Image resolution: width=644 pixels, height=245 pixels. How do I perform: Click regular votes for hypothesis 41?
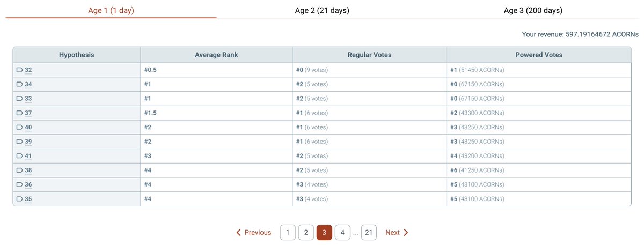click(x=370, y=156)
